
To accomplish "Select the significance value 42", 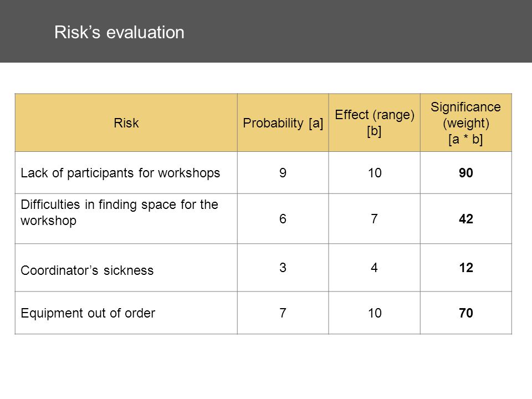I will pos(466,218).
